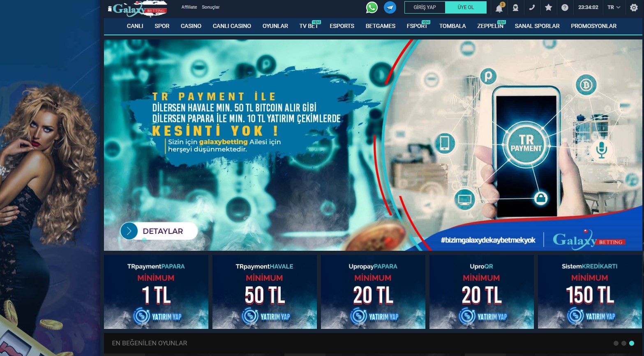
Task: Expand the TR language dropdown
Action: (x=614, y=7)
